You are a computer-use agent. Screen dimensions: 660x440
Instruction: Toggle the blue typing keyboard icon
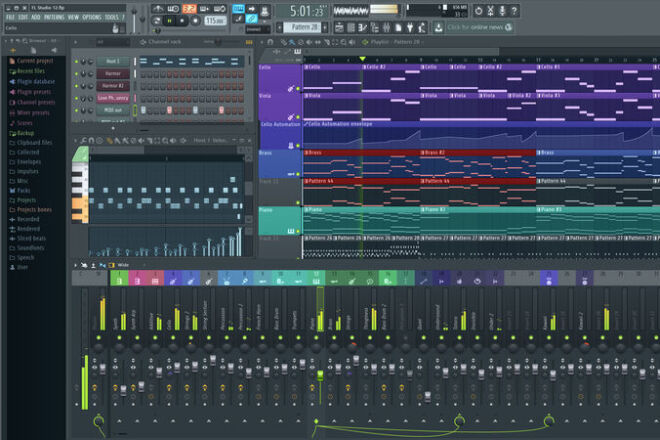pos(238,8)
